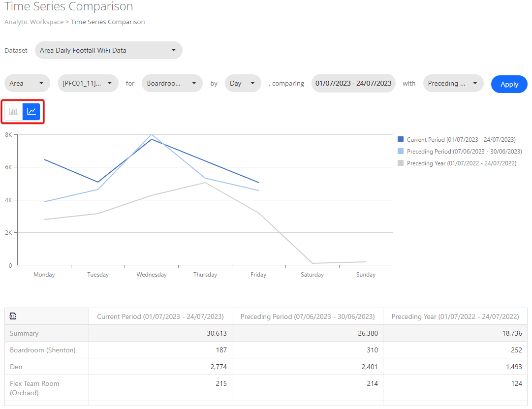Export table using the XLSX icon
The height and width of the screenshot is (409, 532).
click(13, 316)
